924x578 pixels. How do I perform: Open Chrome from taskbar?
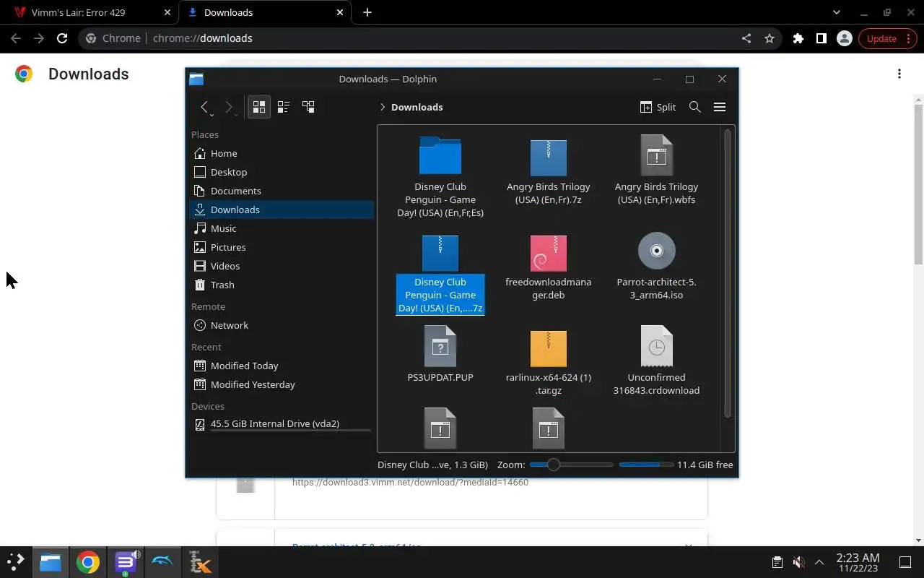88,562
